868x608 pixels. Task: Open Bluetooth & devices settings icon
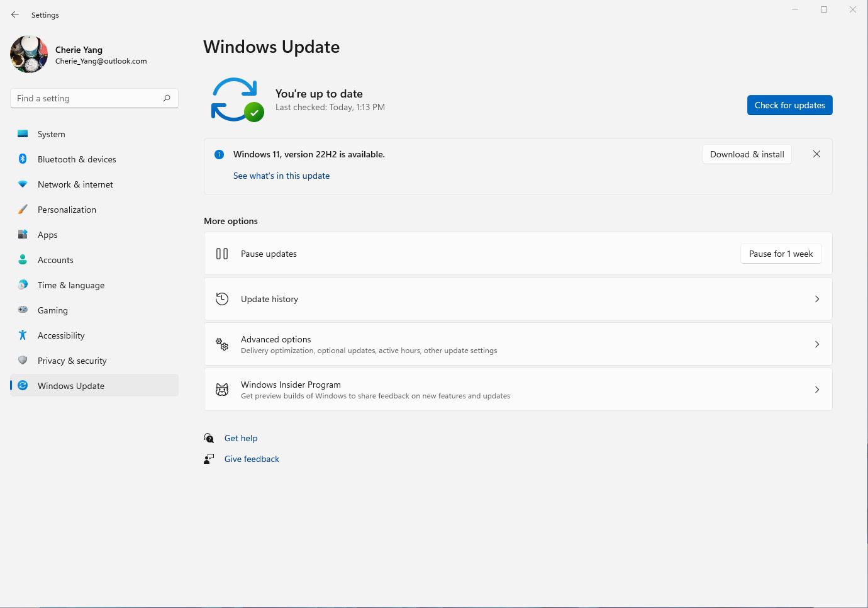pos(23,159)
